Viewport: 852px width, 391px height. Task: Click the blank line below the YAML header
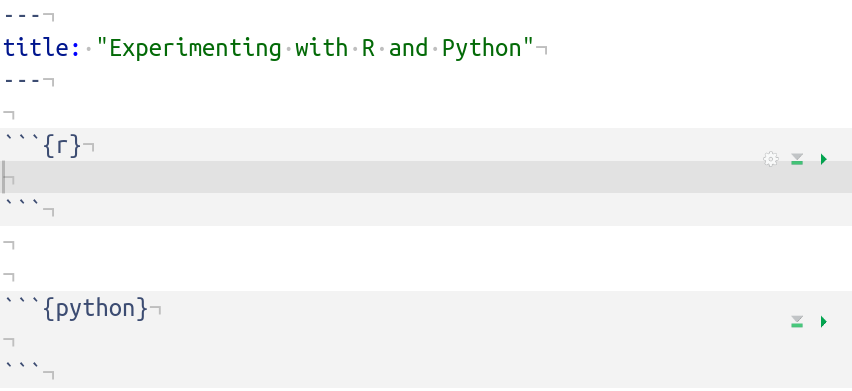click(426, 113)
